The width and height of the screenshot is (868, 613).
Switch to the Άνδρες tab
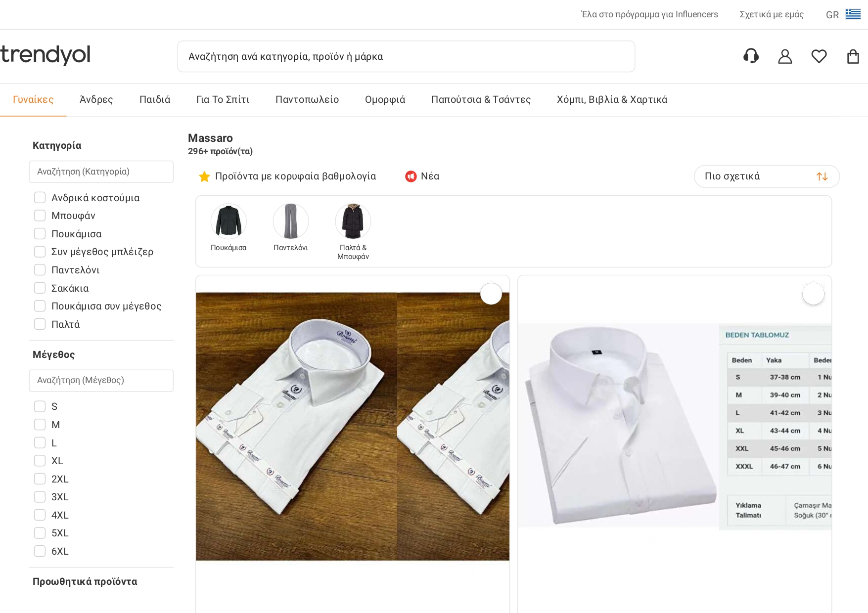pyautogui.click(x=96, y=100)
